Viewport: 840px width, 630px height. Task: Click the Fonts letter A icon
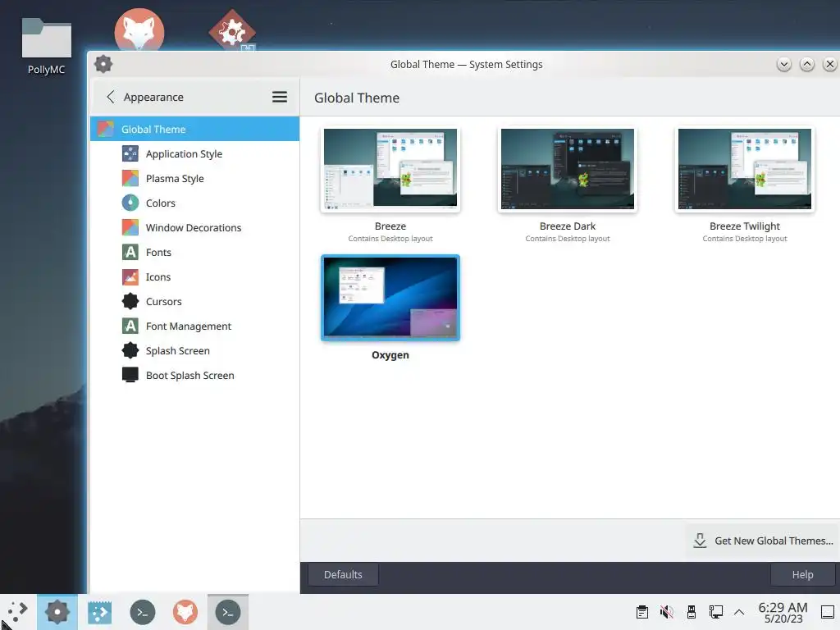(130, 253)
